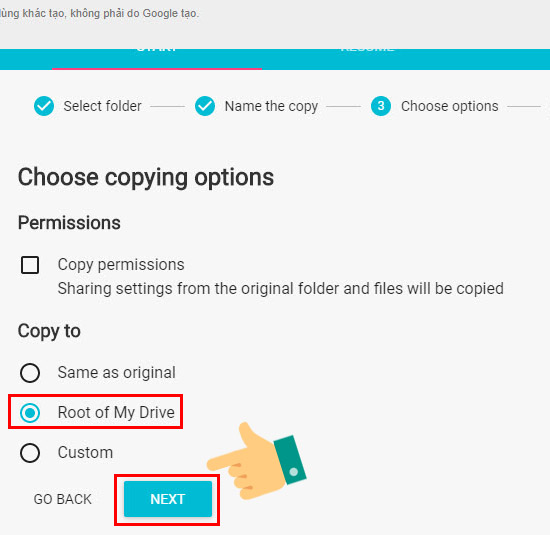Click the pointing hand illustration
The image size is (550, 535).
pos(257,460)
